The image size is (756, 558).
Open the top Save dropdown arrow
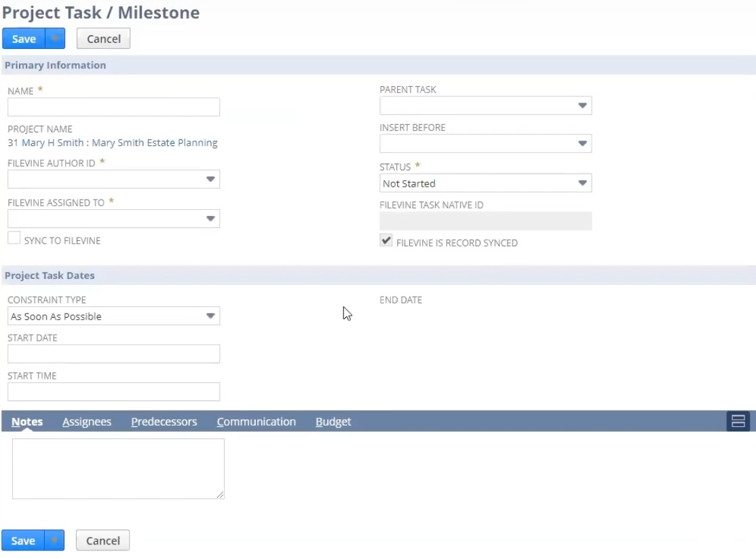pos(55,39)
